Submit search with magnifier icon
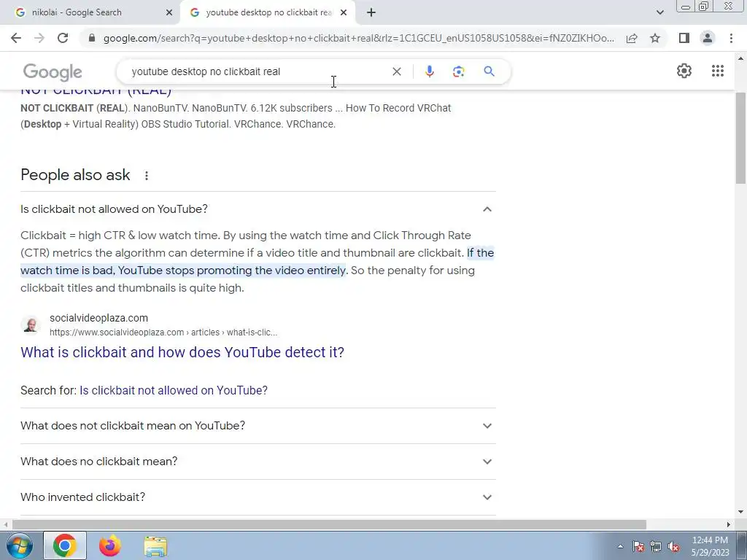The height and width of the screenshot is (560, 747). click(489, 71)
